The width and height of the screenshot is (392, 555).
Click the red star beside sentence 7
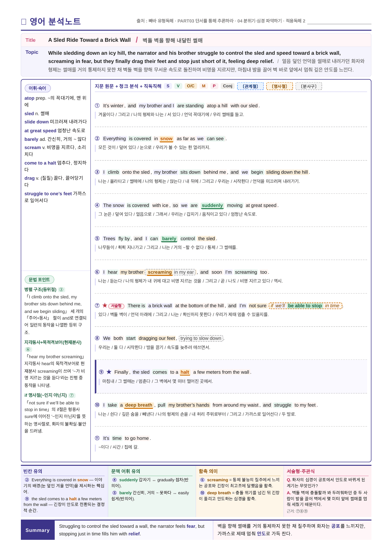(105, 305)
